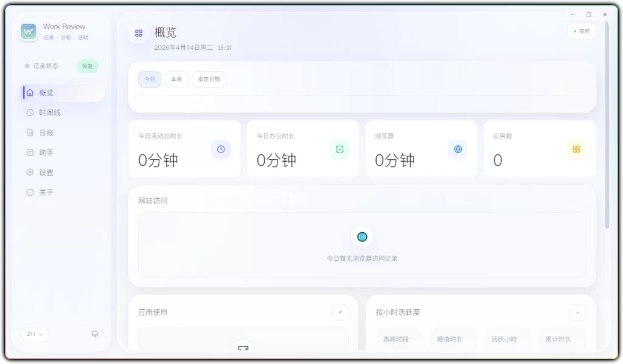The height and width of the screenshot is (364, 623).
Task: Toggle recording state with the 恢复 badge
Action: 87,66
